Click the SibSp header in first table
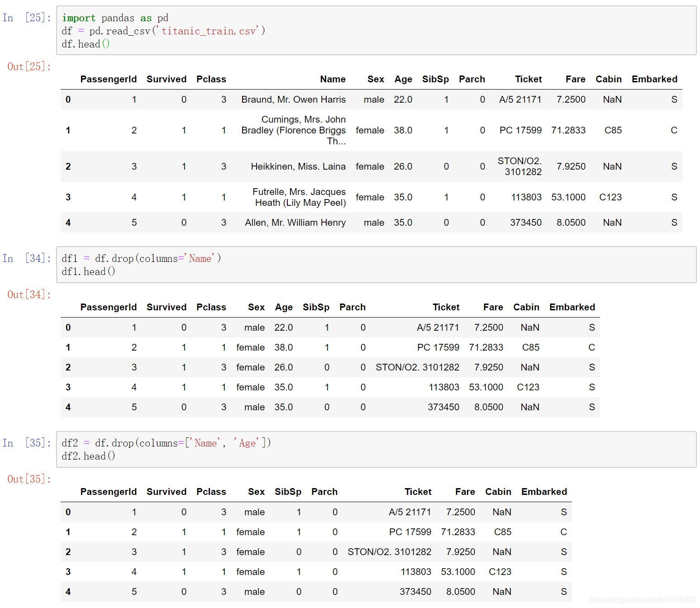700x608 pixels. (x=435, y=79)
